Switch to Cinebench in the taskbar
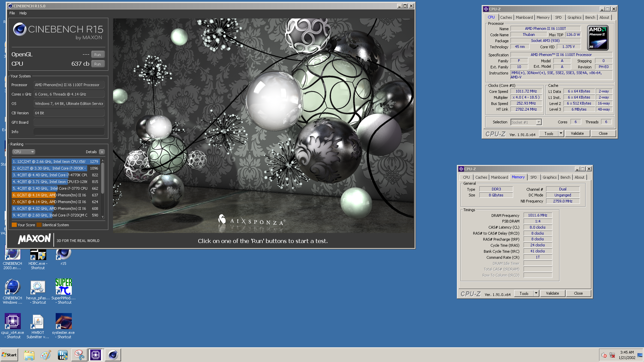Viewport: 644px width, 362px height. 113,355
